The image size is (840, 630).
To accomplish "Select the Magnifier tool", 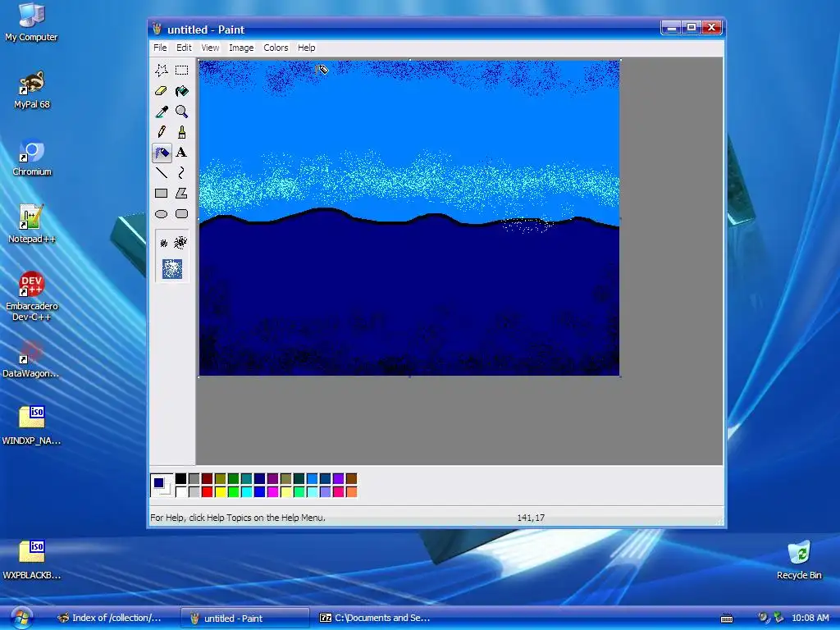I will click(181, 112).
